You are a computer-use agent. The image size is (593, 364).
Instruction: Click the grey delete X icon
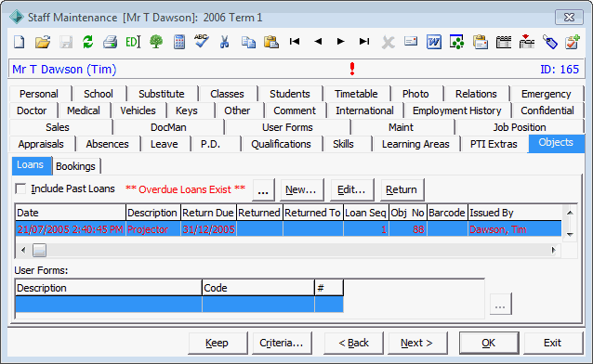(x=388, y=43)
